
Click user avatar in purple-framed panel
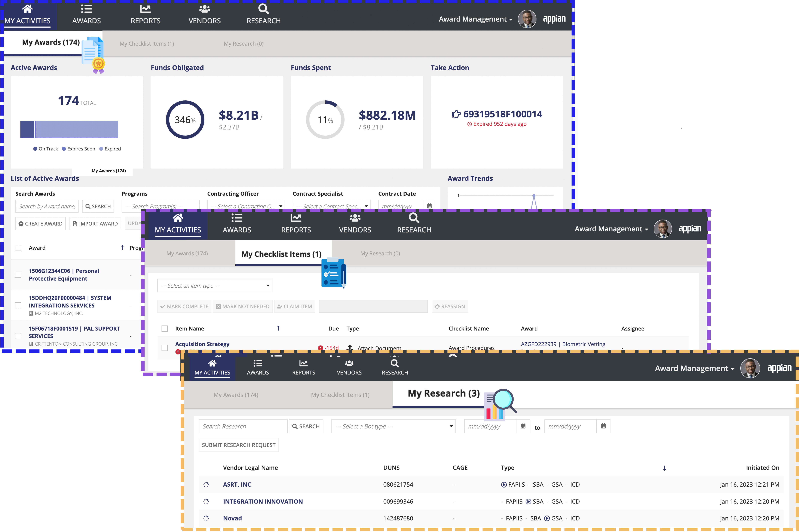coord(663,229)
